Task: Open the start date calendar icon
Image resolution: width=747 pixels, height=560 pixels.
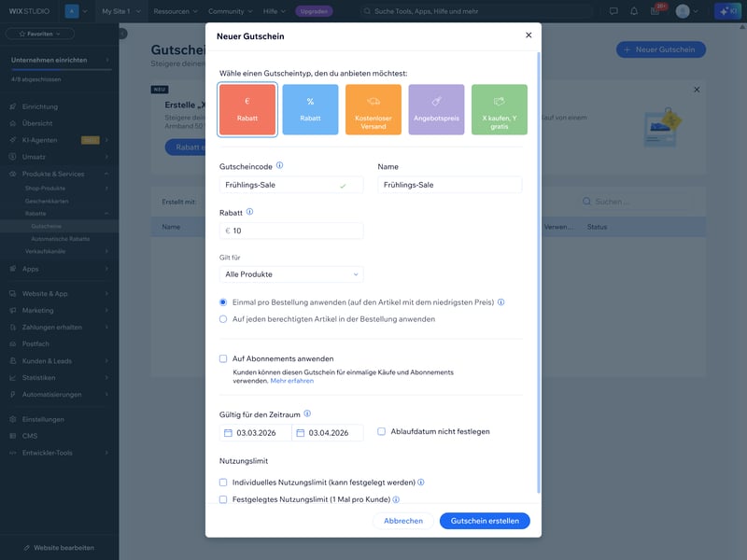Action: point(228,433)
